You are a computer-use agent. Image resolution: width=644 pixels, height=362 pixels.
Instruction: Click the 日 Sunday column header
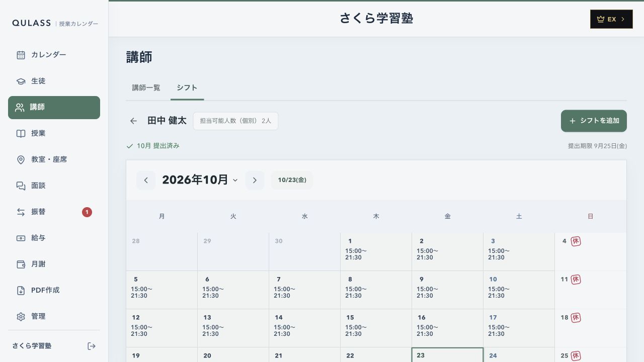(x=590, y=216)
